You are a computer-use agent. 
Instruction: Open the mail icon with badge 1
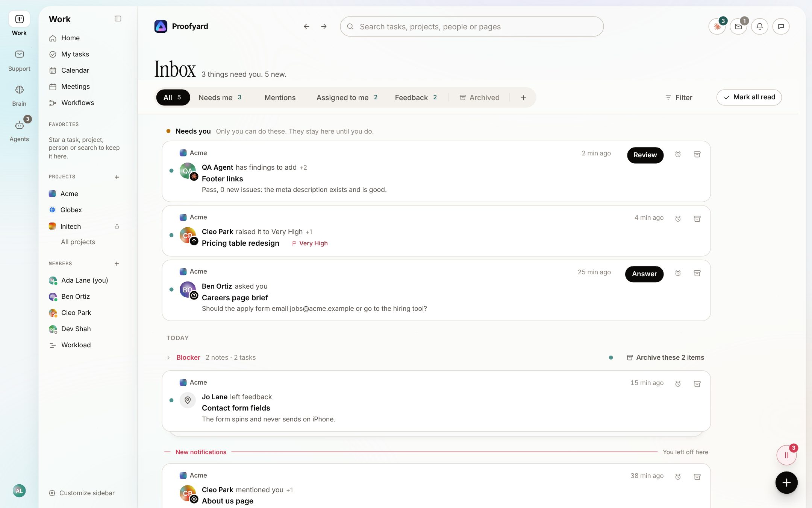pos(738,26)
